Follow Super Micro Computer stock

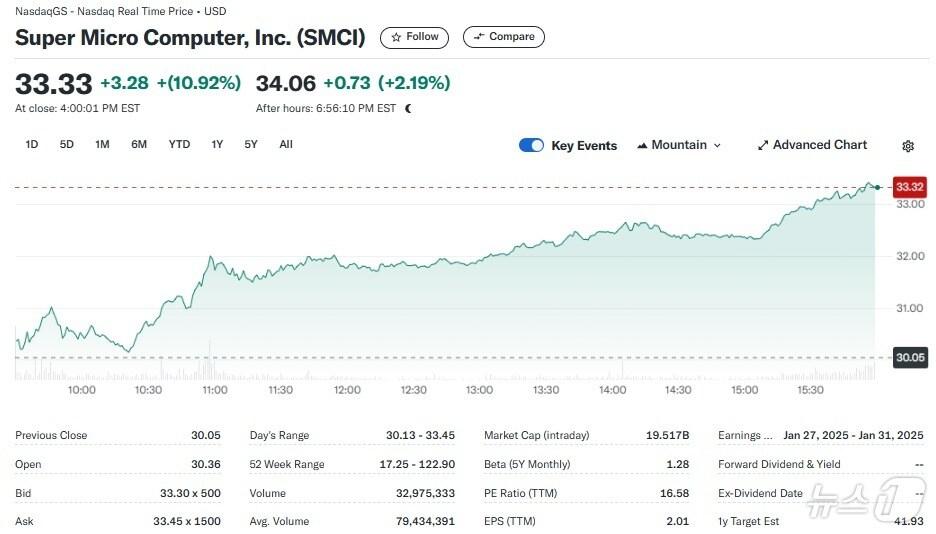click(x=414, y=37)
